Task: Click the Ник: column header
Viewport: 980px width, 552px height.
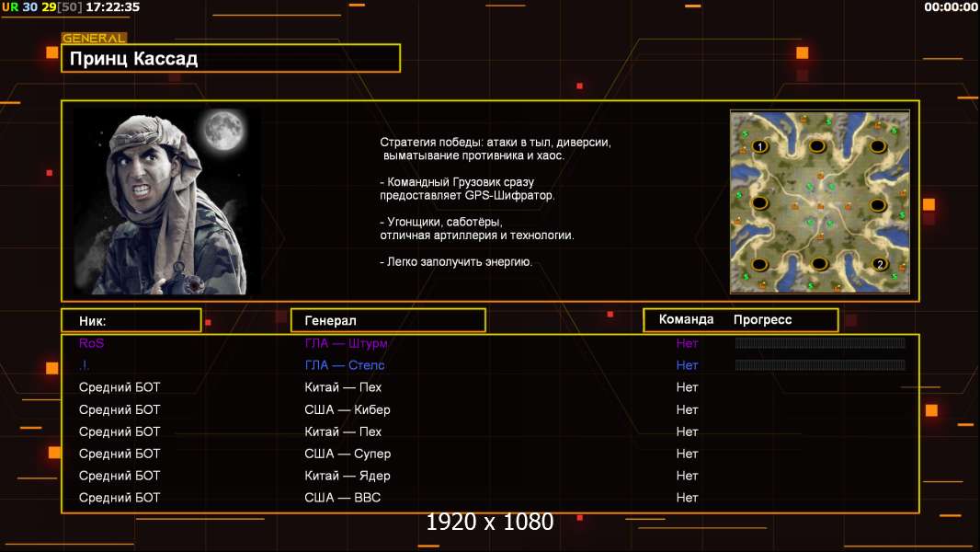Action: pos(131,320)
